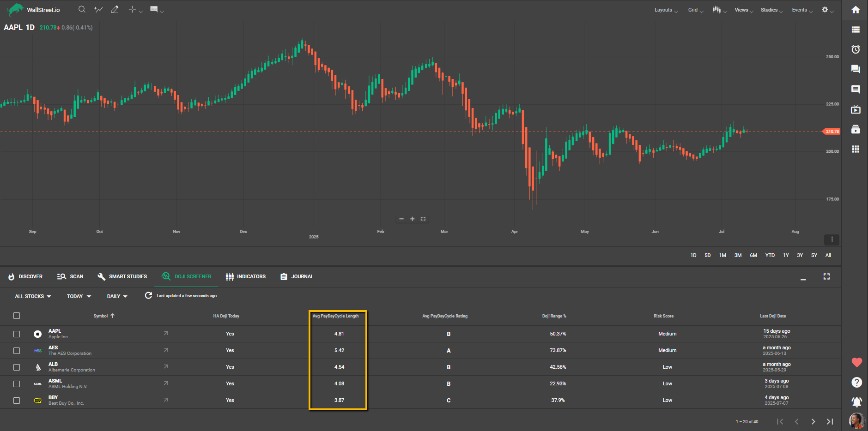Screen dimensions: 868x431
Task: Open the alarm clock alerts icon
Action: pyautogui.click(x=856, y=49)
